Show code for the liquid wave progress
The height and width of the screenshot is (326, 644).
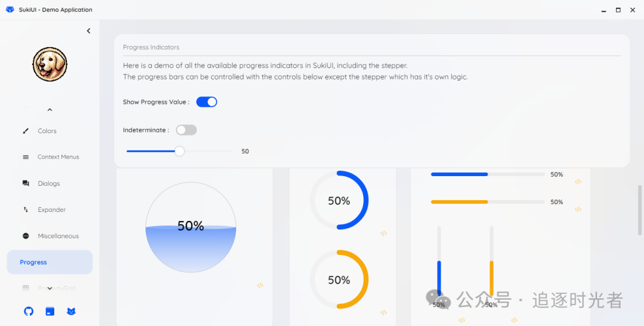(x=260, y=285)
